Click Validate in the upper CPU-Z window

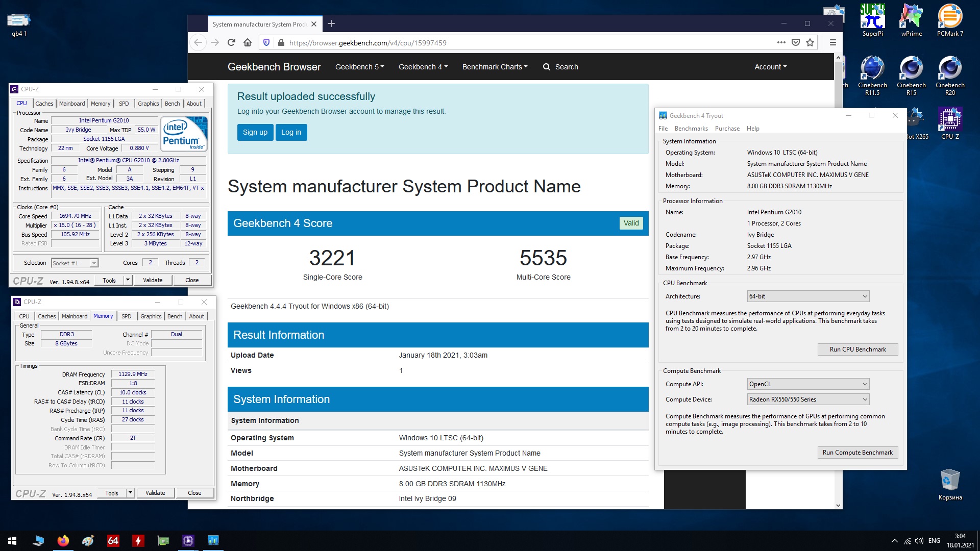[x=153, y=280]
